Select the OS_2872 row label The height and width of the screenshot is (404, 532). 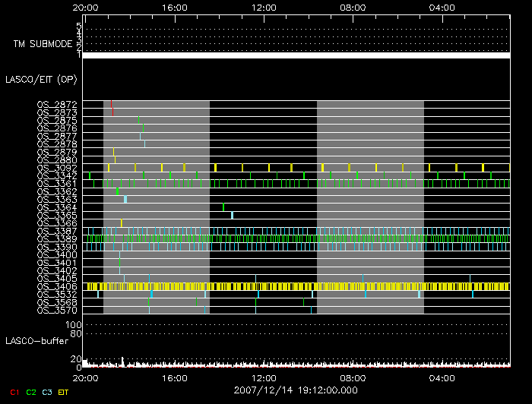pos(57,104)
